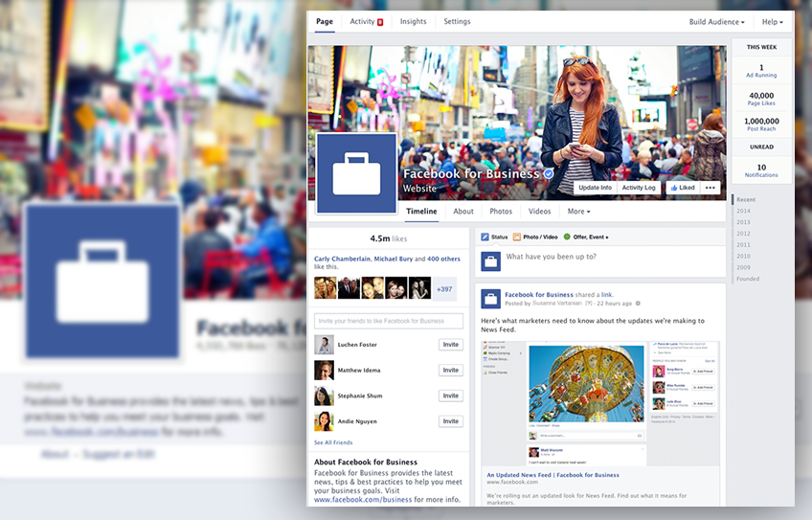Click the Liked thumbs-up button

(x=683, y=188)
